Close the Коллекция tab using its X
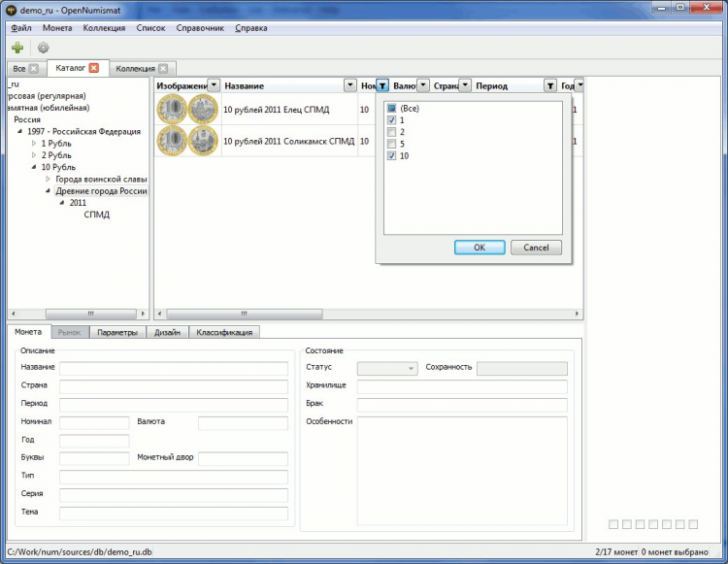Viewport: 728px width, 564px height. coord(163,68)
